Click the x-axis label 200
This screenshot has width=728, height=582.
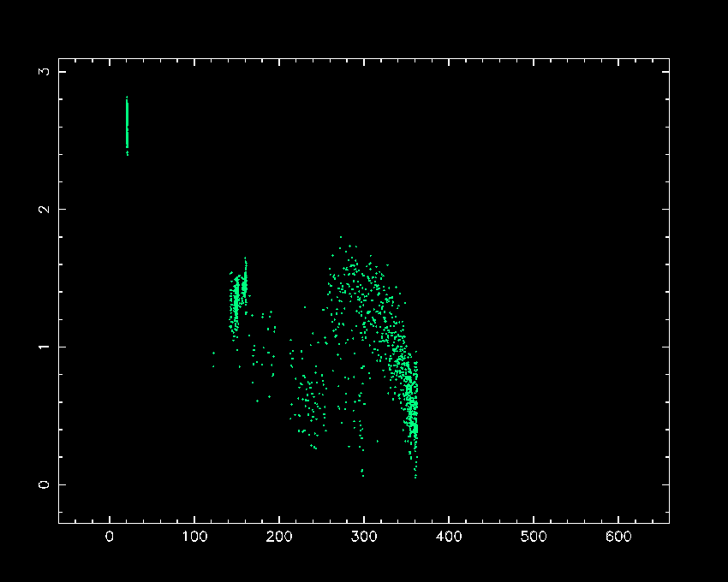(279, 537)
